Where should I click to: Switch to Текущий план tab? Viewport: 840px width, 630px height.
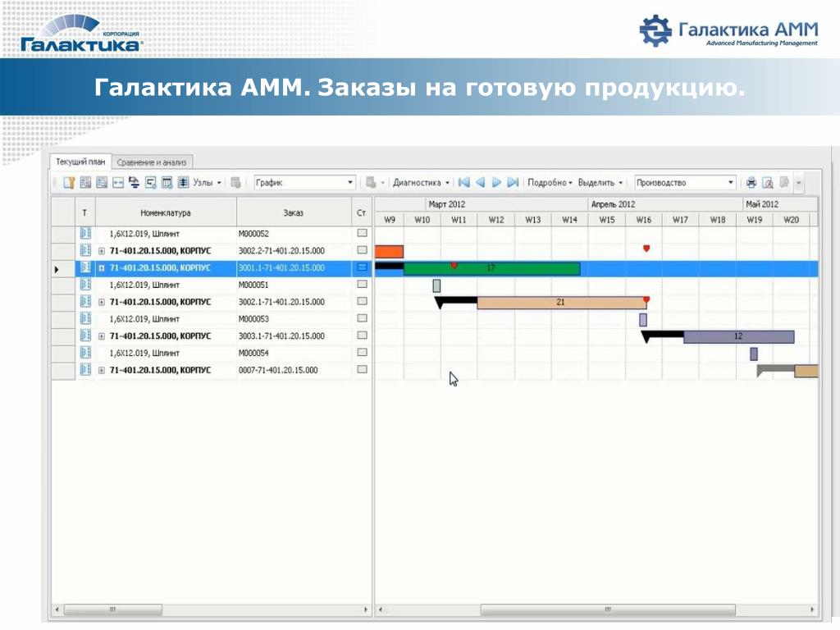pos(80,162)
